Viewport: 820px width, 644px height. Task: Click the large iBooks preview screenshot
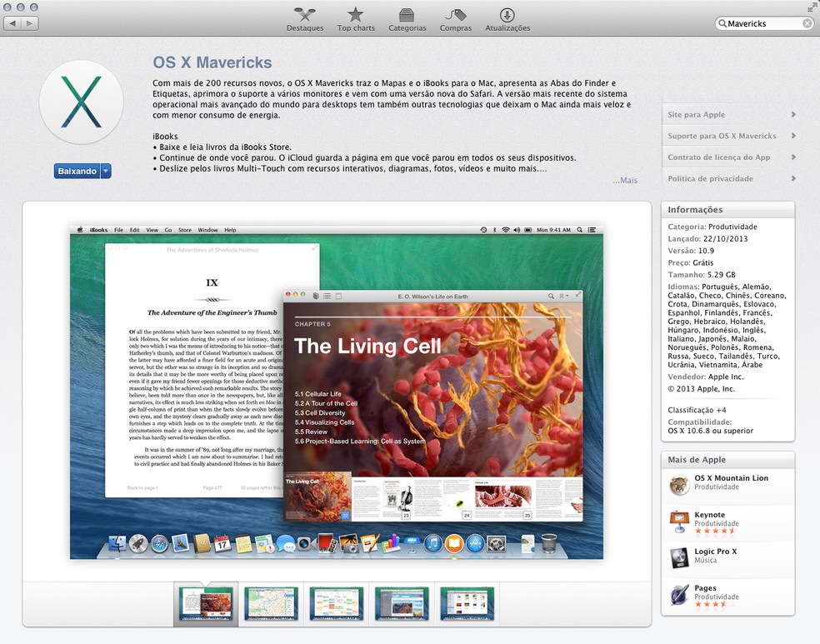point(337,392)
